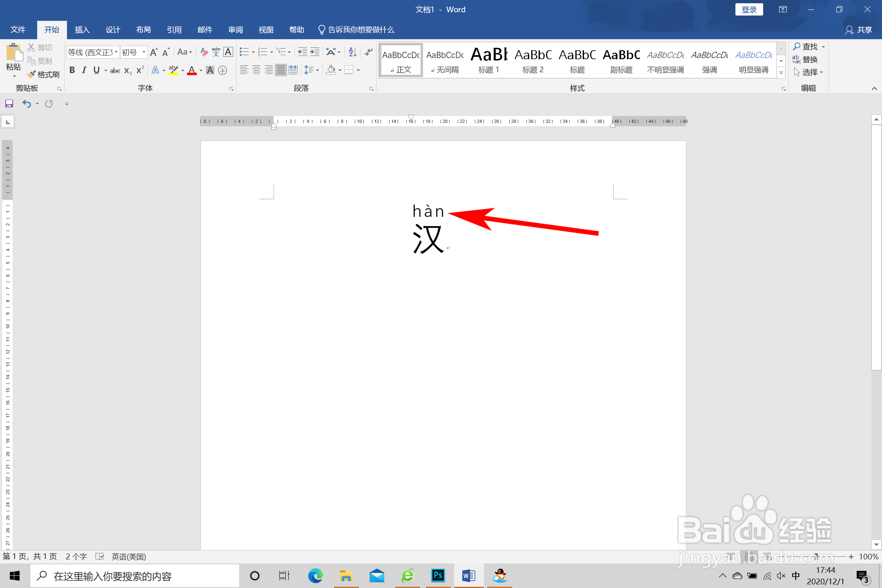882x588 pixels.
Task: Click 查找 (Find) in editing group
Action: click(805, 47)
